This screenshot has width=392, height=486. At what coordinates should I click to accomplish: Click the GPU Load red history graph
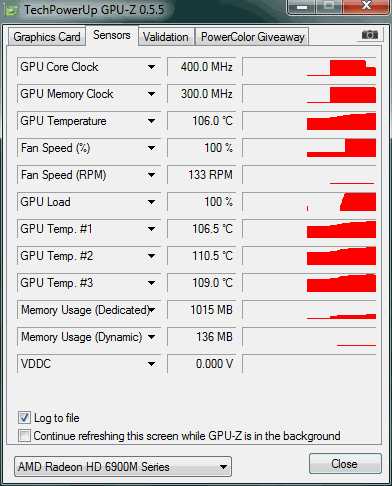tap(309, 202)
